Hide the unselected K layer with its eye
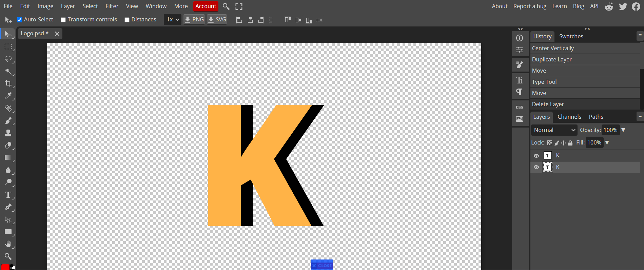 coord(536,156)
